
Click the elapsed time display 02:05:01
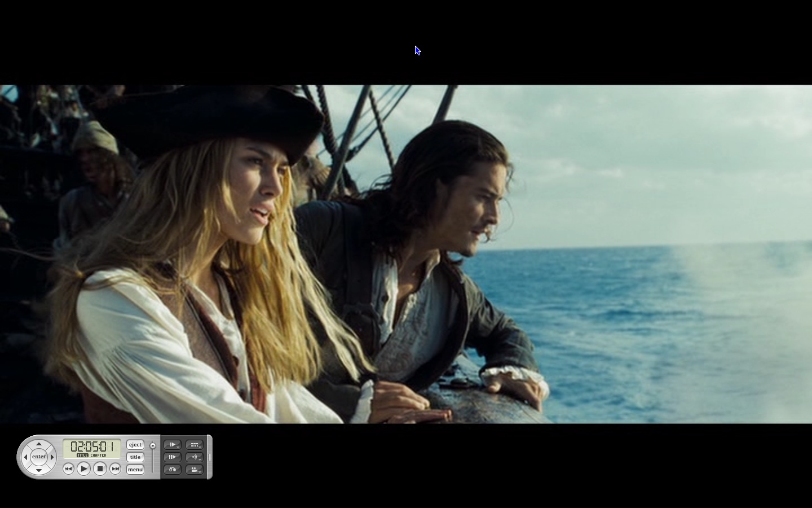(x=92, y=446)
